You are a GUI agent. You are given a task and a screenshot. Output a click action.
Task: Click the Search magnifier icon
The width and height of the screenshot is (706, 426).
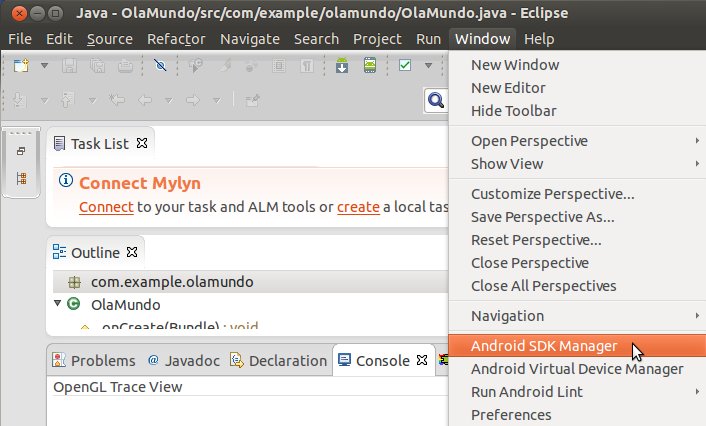point(435,100)
